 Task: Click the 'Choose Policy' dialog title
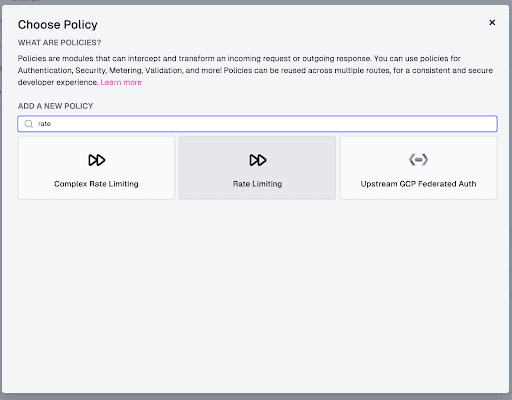58,25
